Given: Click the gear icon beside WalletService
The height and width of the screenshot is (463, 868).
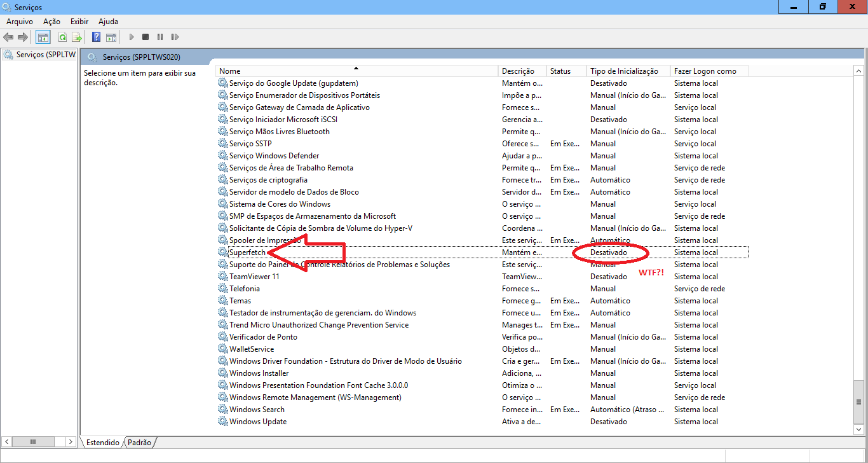Looking at the screenshot, I should 223,349.
